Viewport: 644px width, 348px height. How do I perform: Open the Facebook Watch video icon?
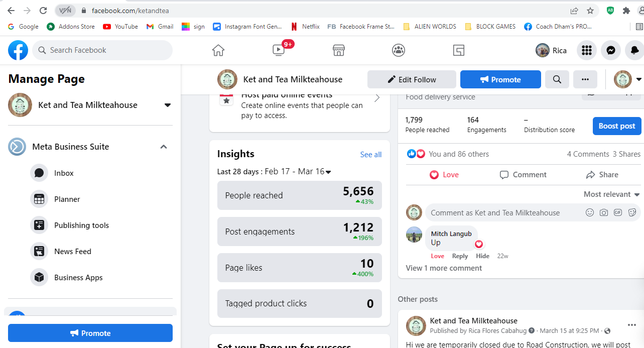point(279,50)
